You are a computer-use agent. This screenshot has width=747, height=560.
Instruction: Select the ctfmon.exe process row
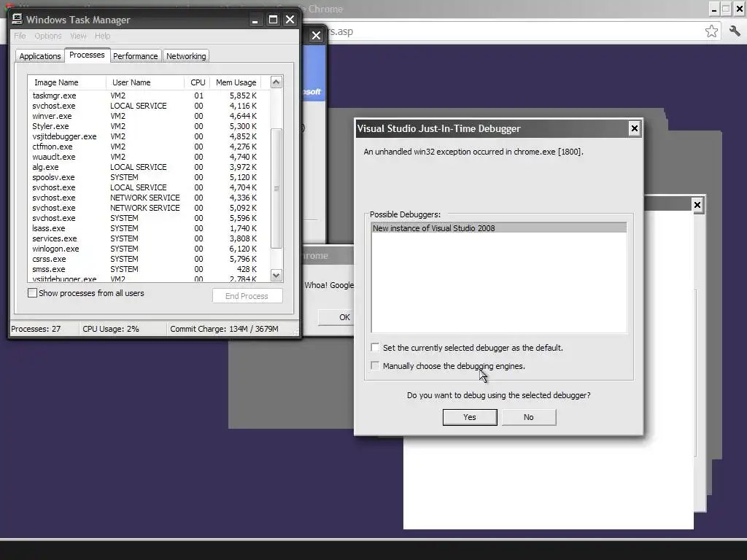[149, 147]
